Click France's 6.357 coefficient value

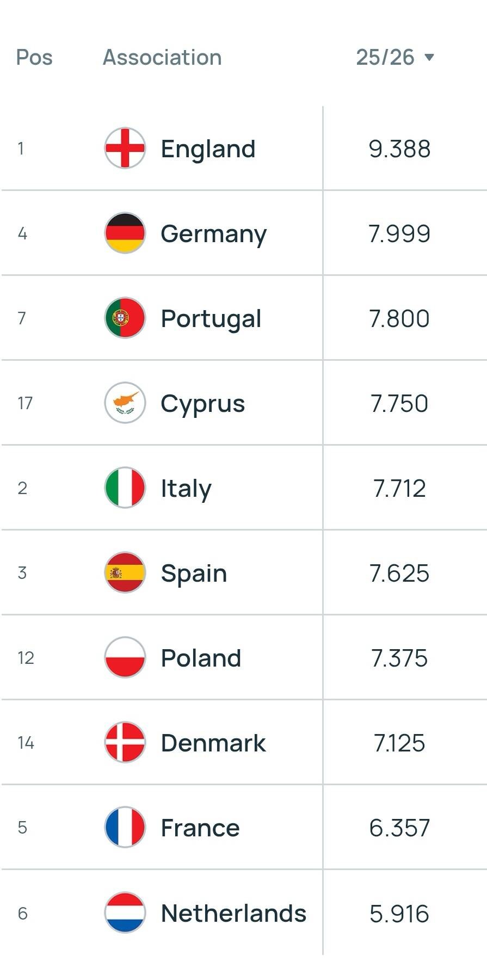pyautogui.click(x=399, y=828)
